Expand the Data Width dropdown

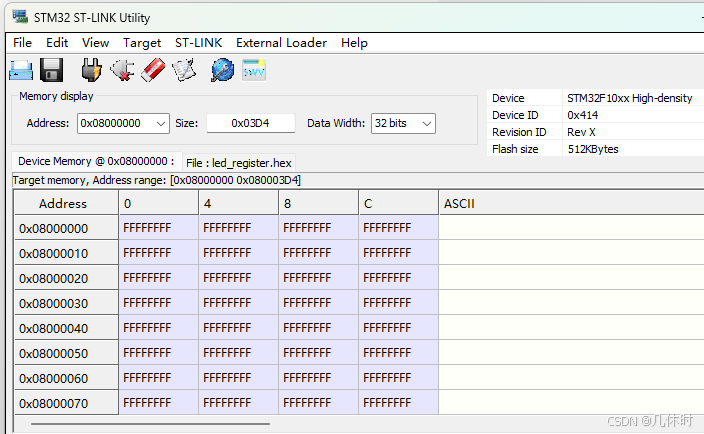pyautogui.click(x=427, y=123)
